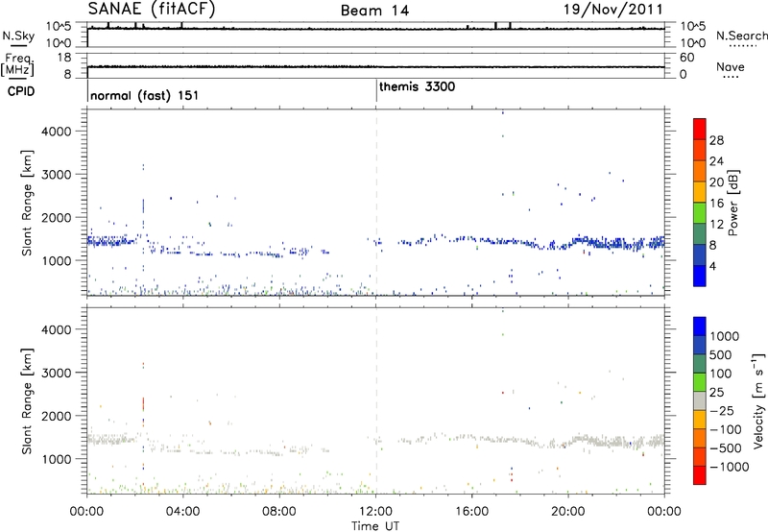Click the '18' frequency axis tick label
Screen dimensions: 768x532
64,58
